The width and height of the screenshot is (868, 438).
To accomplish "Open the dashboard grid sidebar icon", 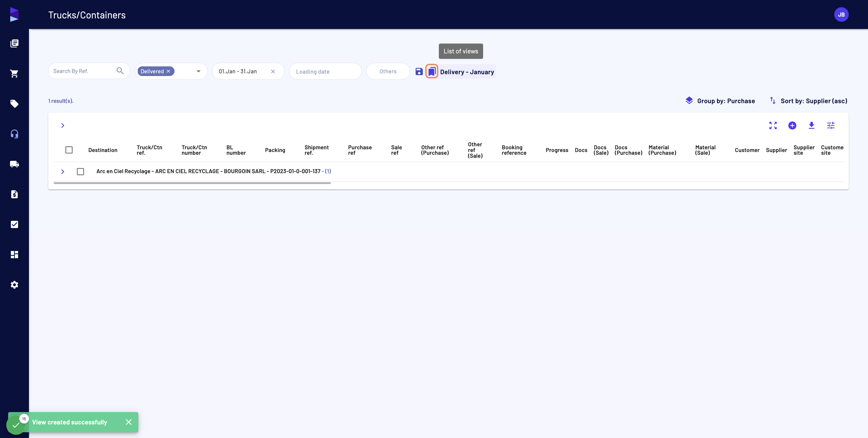I will 14,255.
